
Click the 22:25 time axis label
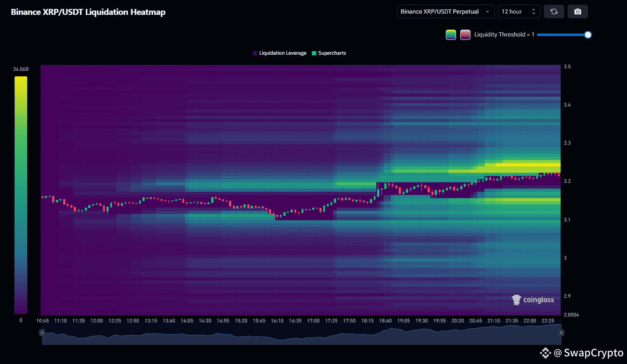[x=548, y=321]
